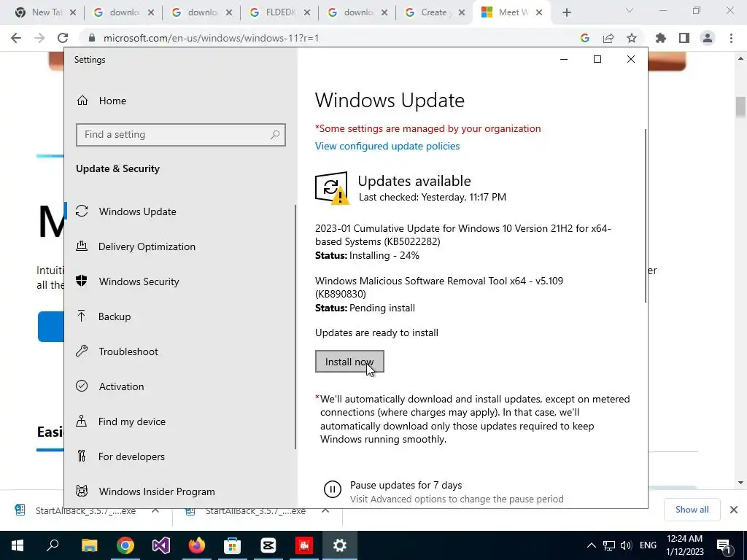The width and height of the screenshot is (747, 560).
Task: Open Visual Studio from taskbar
Action: click(161, 545)
